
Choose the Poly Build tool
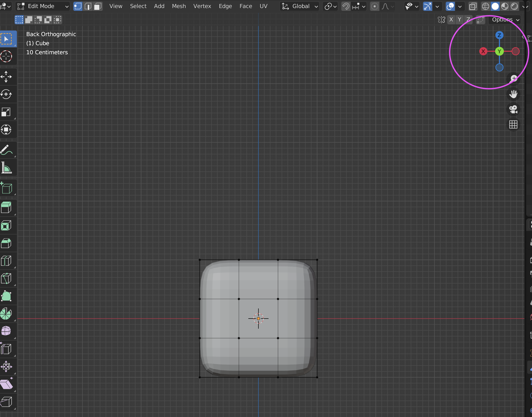pos(7,296)
